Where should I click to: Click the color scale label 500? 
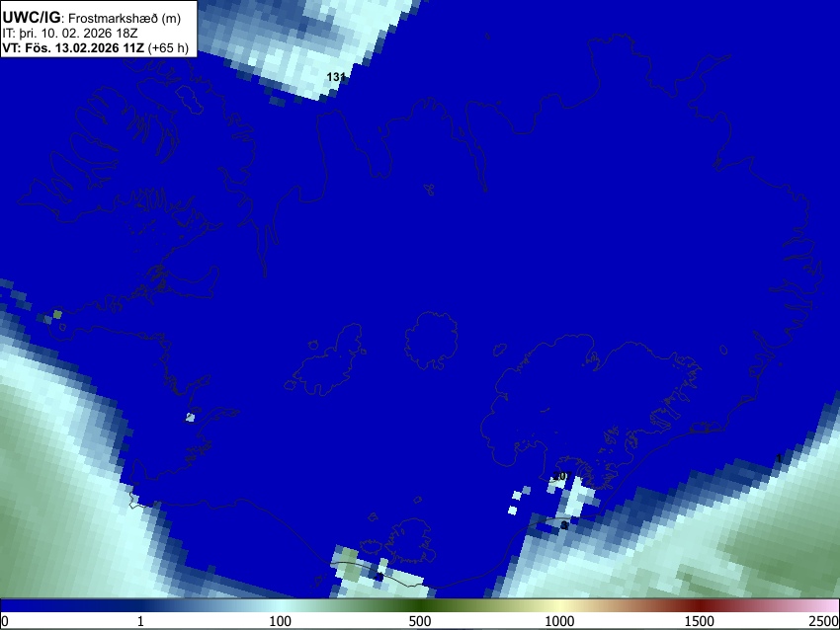[419, 621]
